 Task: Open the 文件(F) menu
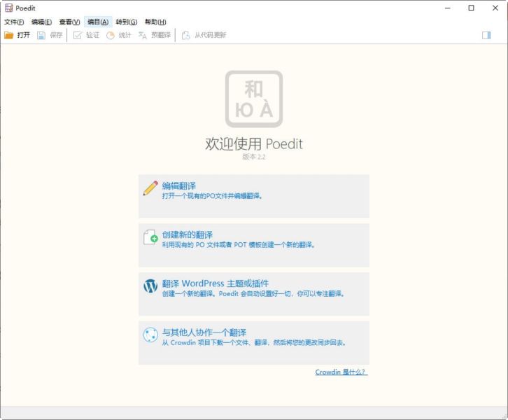coord(14,22)
